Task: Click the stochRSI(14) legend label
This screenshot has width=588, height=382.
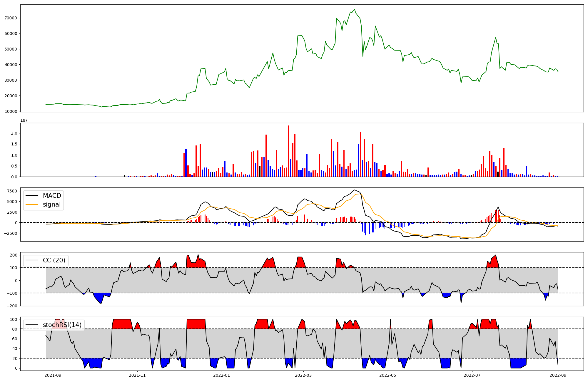Action: pyautogui.click(x=62, y=325)
